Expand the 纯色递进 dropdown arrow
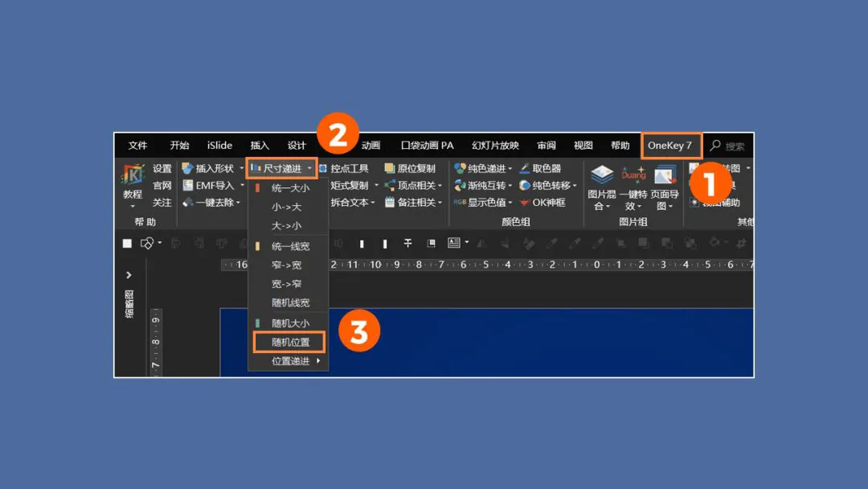 (510, 168)
